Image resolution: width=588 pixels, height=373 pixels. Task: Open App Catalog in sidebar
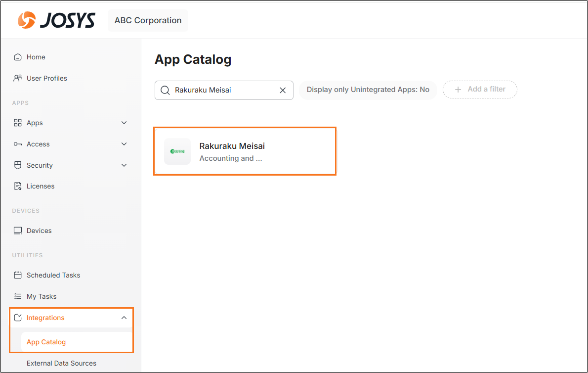[46, 342]
